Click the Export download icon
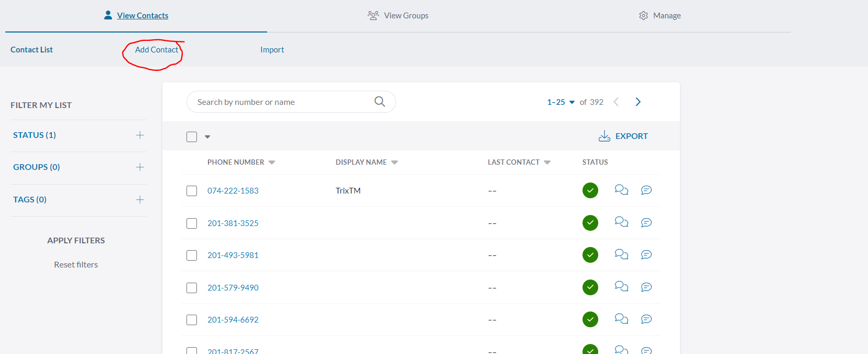 click(605, 136)
